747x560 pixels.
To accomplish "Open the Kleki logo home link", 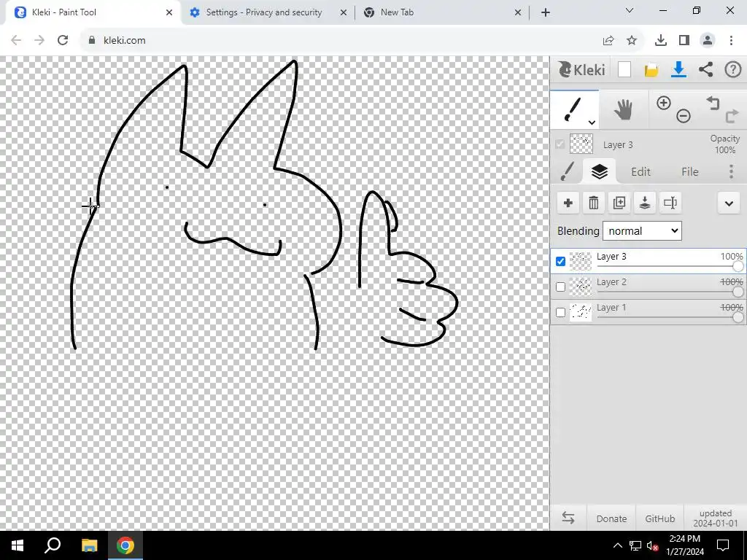I will [581, 69].
